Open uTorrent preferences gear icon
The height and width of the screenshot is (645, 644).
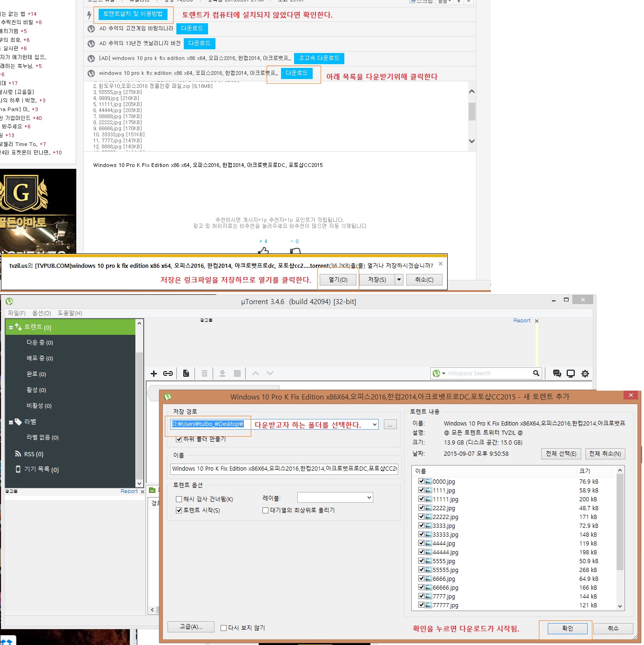[585, 373]
